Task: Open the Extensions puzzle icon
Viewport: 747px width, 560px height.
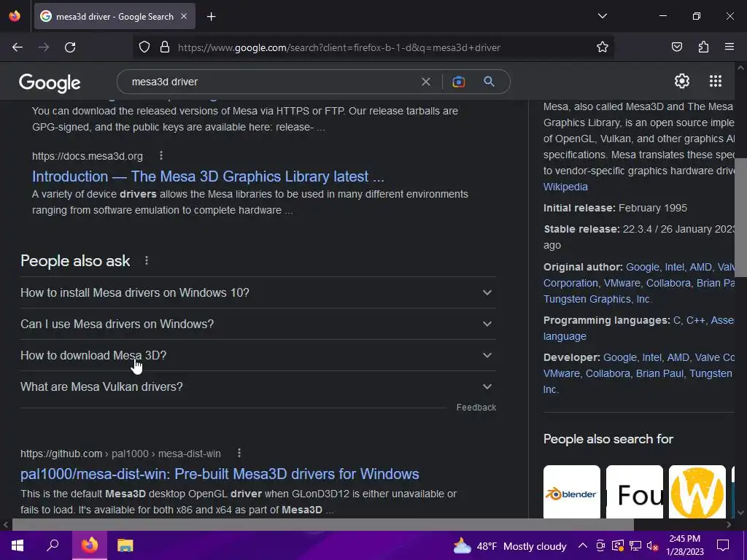Action: 703,47
